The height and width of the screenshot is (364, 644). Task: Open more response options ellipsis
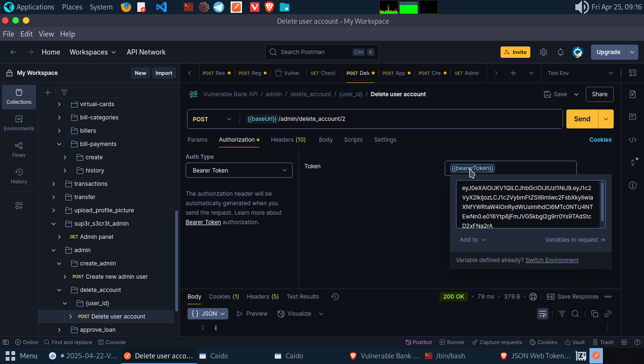tap(608, 297)
